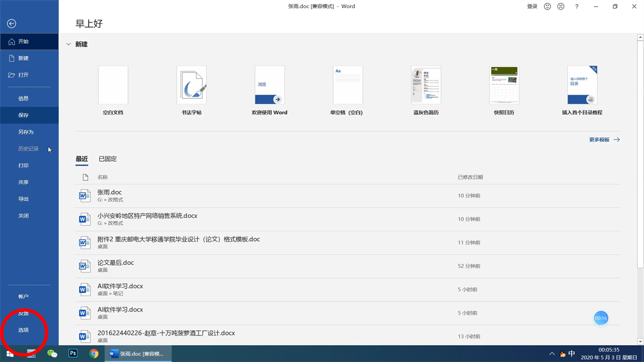Click 登录 to sign in
This screenshot has width=644, height=362.
point(532,7)
